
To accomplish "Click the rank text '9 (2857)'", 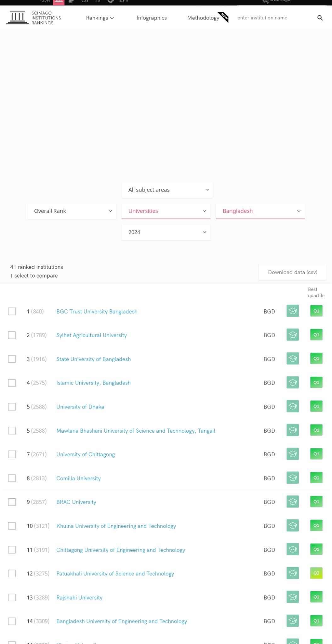I will pyautogui.click(x=37, y=502).
